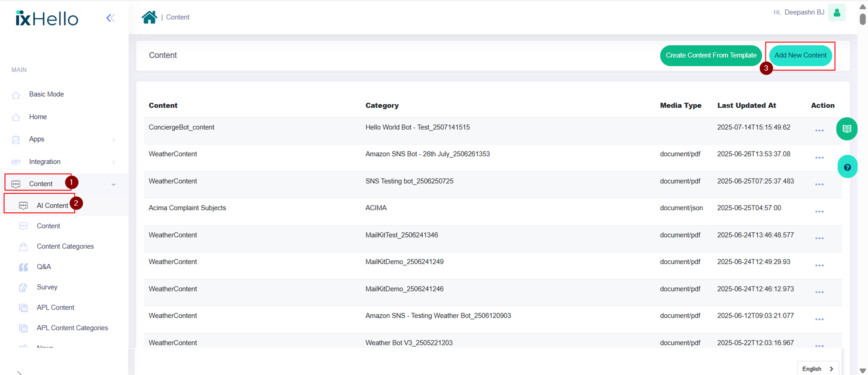Image resolution: width=868 pixels, height=375 pixels.
Task: Open action dots for MailKitDemo_2506241246 row
Action: [x=819, y=292]
